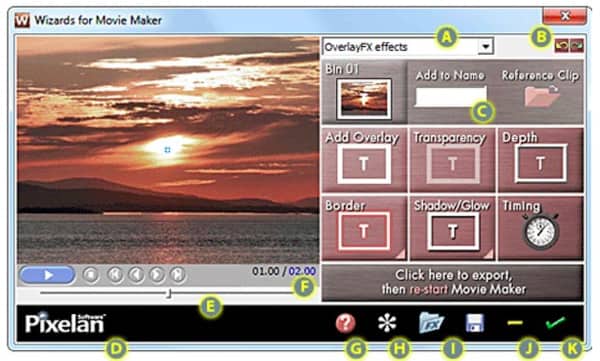Click the yellow minus icon
600x361 pixels.
(x=515, y=323)
